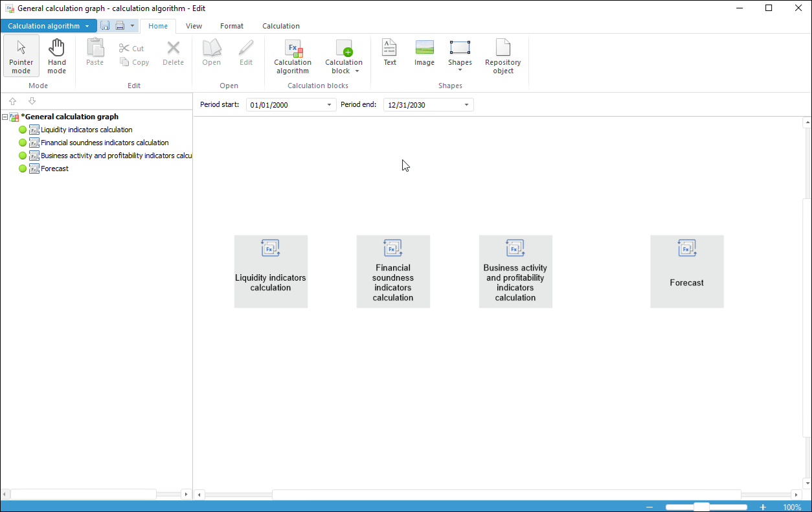This screenshot has width=812, height=512.
Task: Click the zoom in plus button
Action: [763, 507]
